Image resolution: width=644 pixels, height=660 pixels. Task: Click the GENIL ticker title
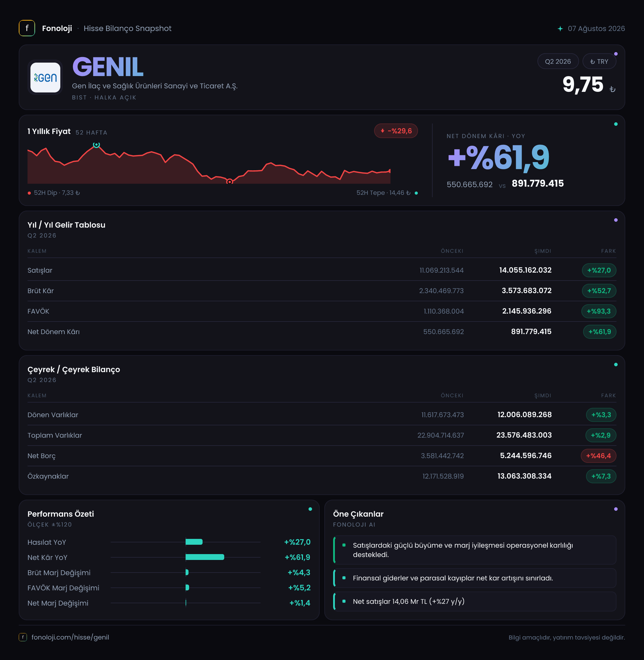107,67
